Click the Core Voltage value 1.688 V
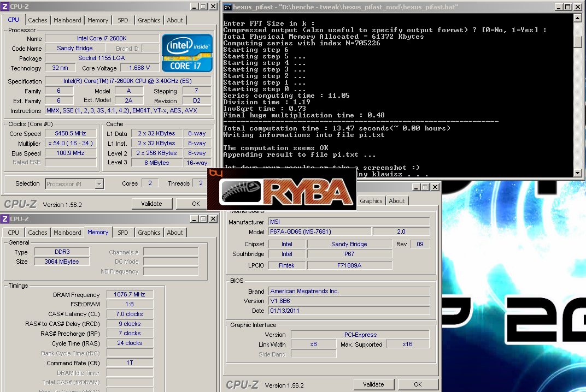 (139, 68)
